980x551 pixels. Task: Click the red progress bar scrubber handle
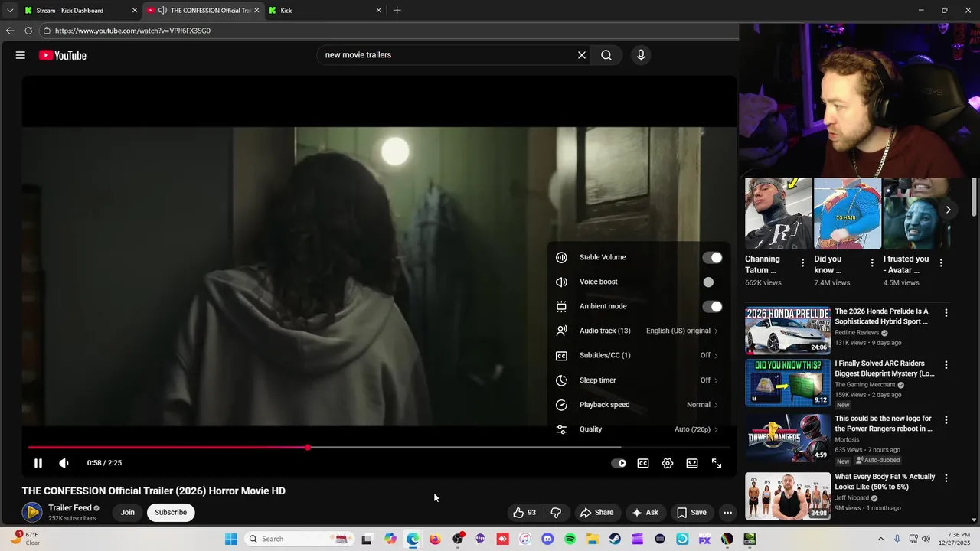pyautogui.click(x=308, y=448)
